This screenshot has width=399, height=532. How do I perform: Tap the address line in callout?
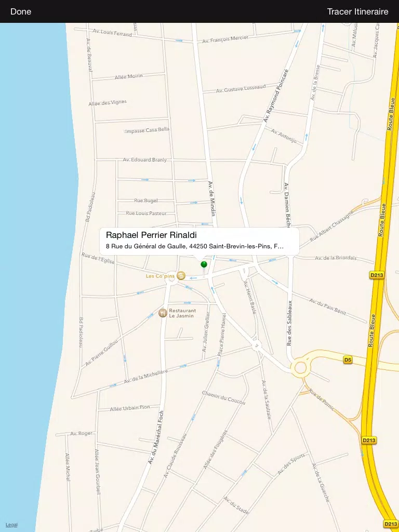[195, 246]
